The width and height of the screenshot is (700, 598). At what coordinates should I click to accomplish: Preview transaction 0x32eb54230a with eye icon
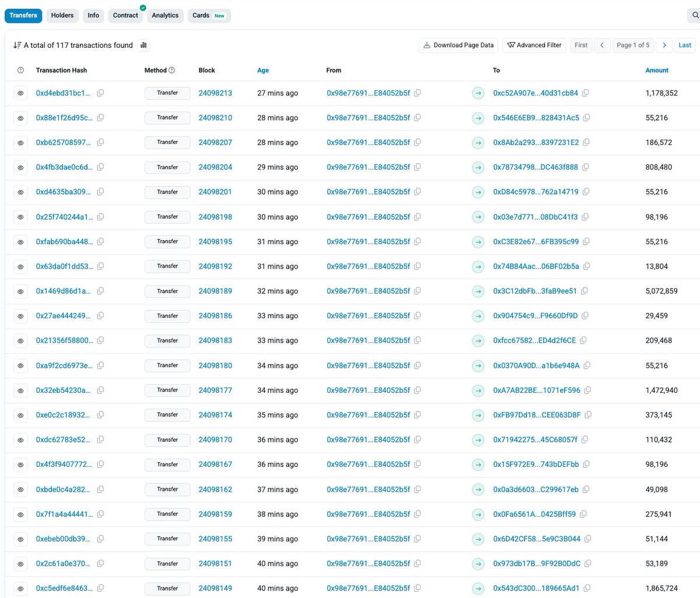pos(20,391)
